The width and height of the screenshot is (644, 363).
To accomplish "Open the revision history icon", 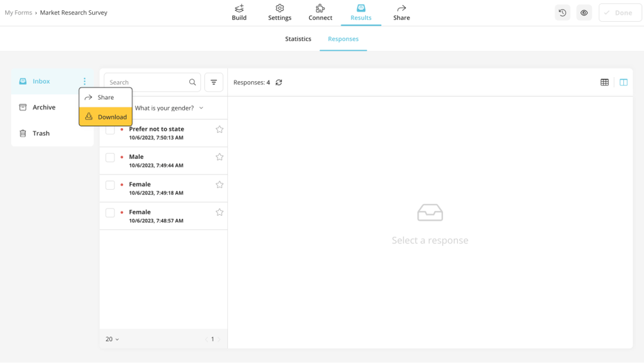I will click(562, 13).
